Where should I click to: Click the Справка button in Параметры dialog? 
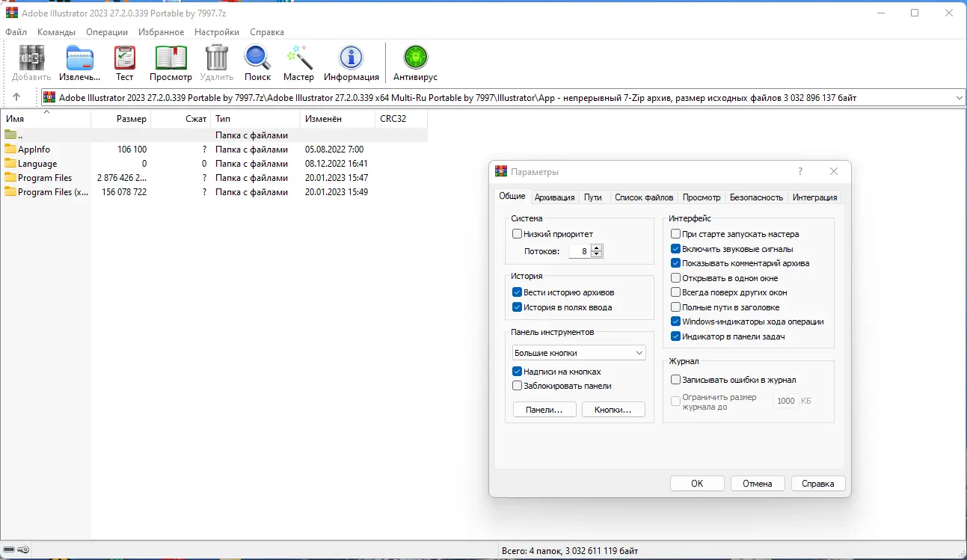(x=818, y=484)
